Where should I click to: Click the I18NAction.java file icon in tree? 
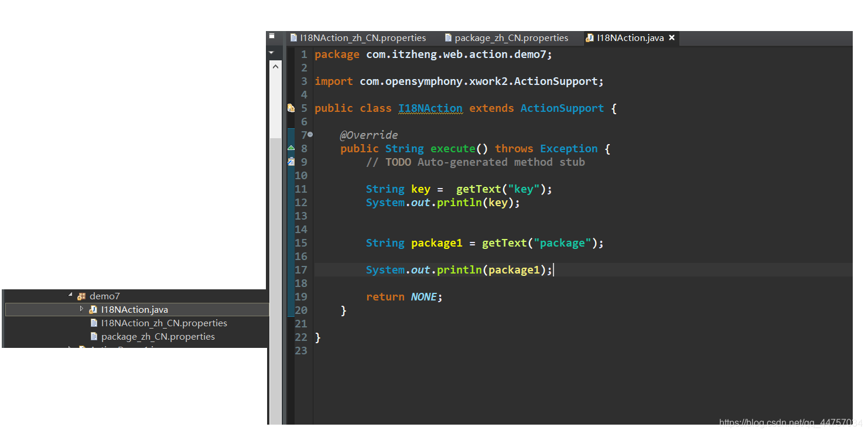[93, 309]
